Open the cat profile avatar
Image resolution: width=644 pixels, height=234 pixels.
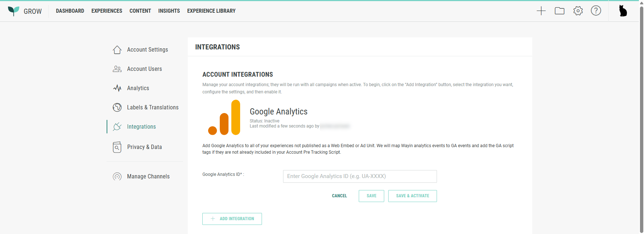(x=623, y=11)
